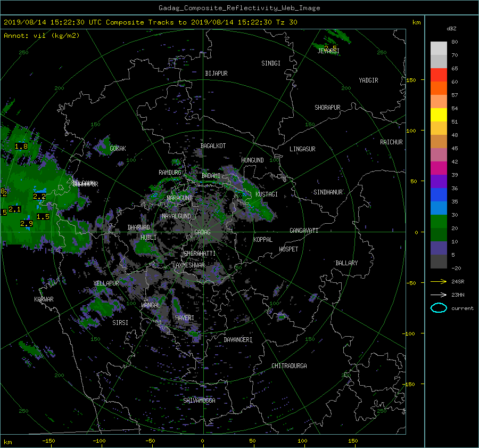Click the DAVANGERI city label
This screenshot has width=479, height=448.
238,340
